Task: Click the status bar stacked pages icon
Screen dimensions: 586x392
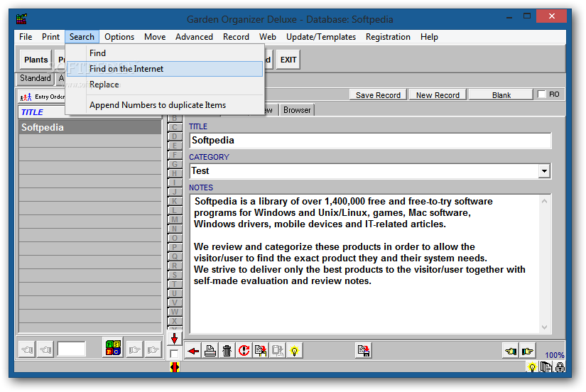Action: point(546,367)
